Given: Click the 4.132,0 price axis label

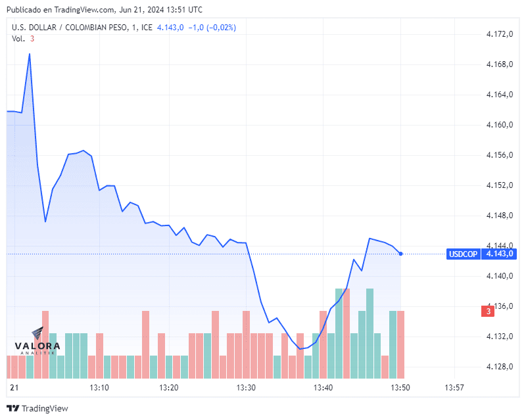Looking at the screenshot, I should pos(500,337).
